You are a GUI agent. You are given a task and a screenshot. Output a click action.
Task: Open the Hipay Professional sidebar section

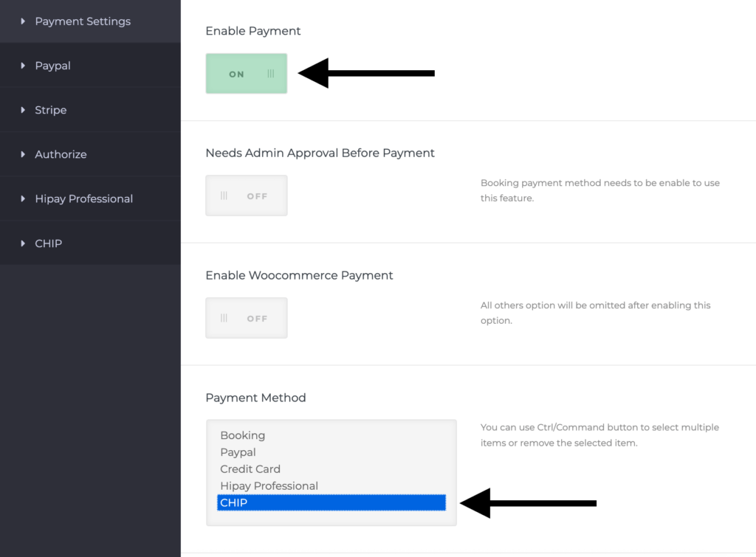[90, 198]
